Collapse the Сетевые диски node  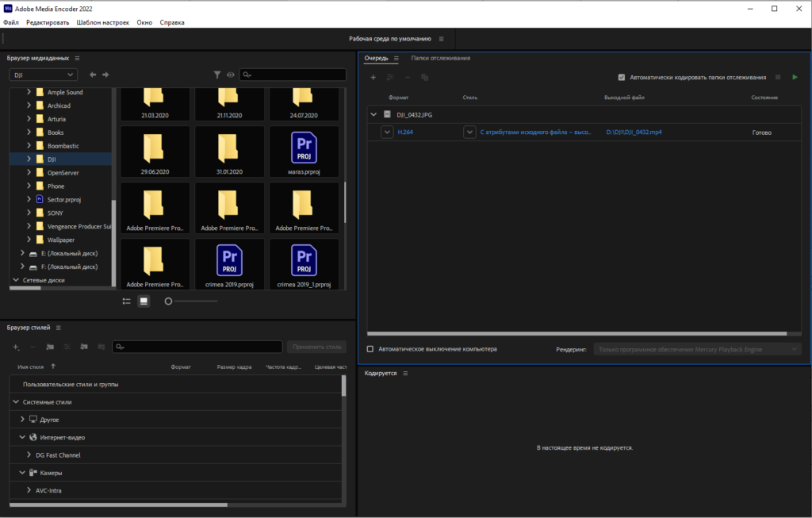click(x=16, y=280)
